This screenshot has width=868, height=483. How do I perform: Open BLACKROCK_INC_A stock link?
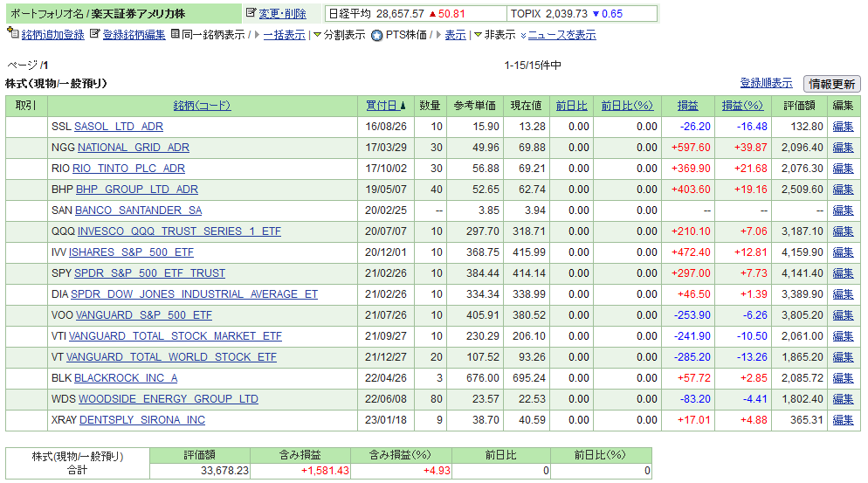[x=126, y=378]
